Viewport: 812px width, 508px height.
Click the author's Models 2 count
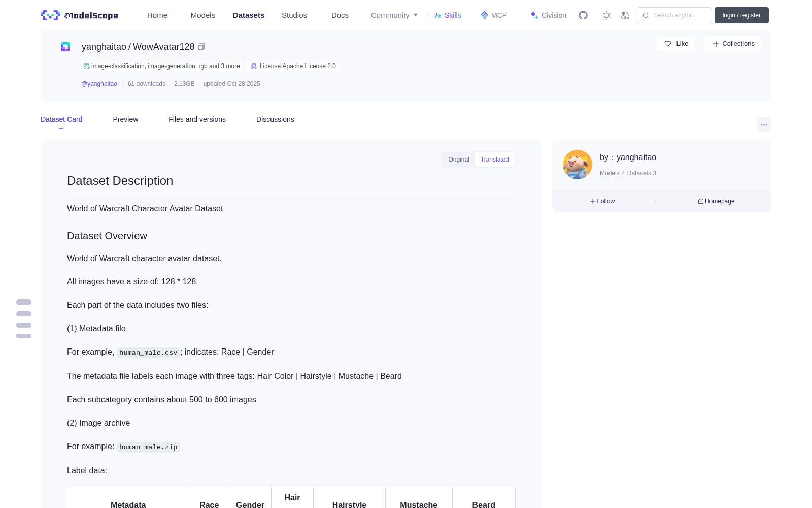point(612,173)
